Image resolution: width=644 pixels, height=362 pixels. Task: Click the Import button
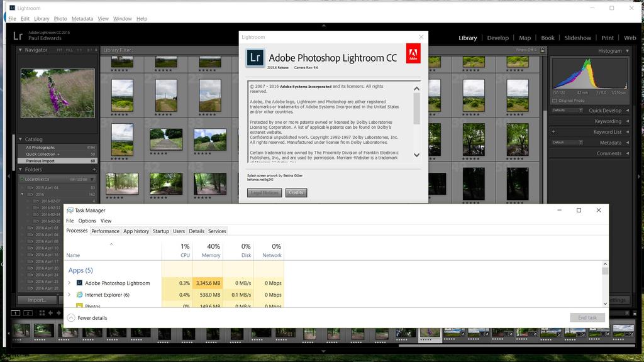click(37, 300)
